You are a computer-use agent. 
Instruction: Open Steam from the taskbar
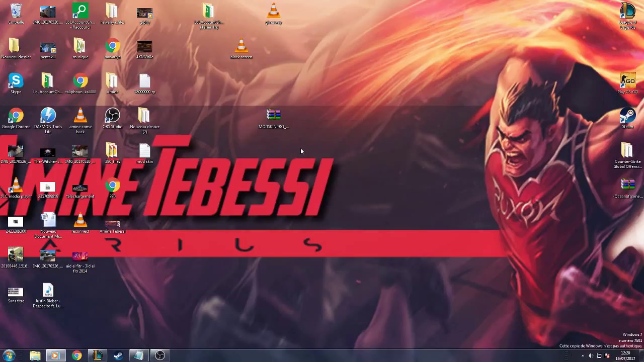[x=118, y=355]
